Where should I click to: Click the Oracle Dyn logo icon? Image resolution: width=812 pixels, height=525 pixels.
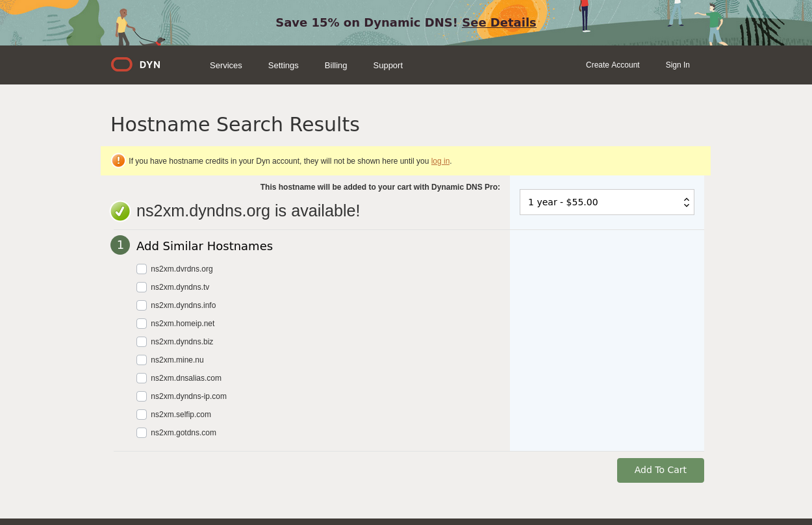pos(121,64)
